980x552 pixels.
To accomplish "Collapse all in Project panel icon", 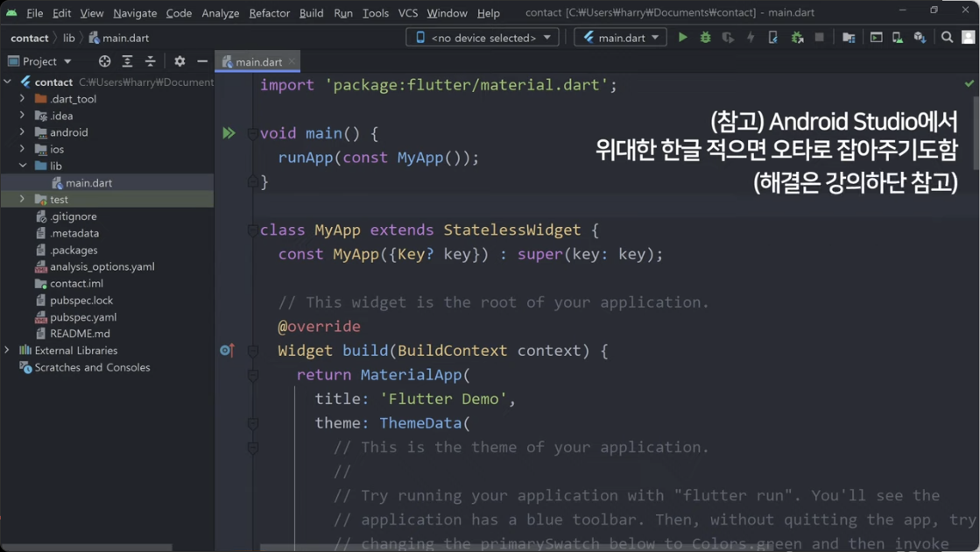I will pyautogui.click(x=150, y=61).
